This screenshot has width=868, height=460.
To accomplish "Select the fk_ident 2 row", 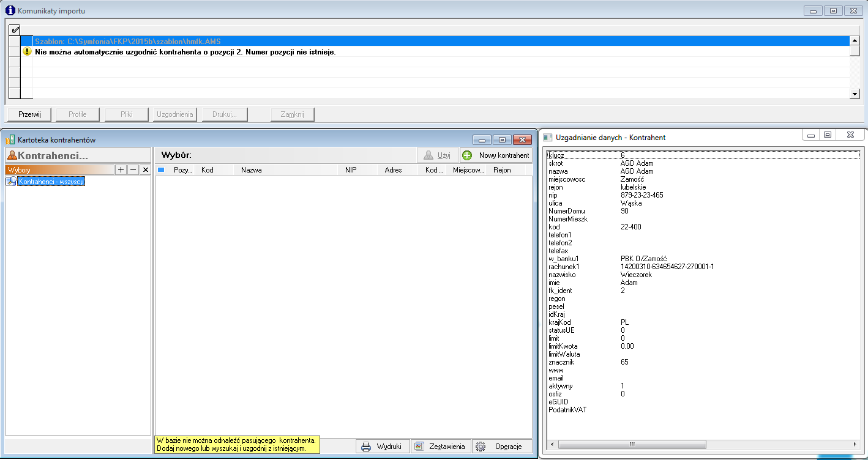I will click(703, 291).
